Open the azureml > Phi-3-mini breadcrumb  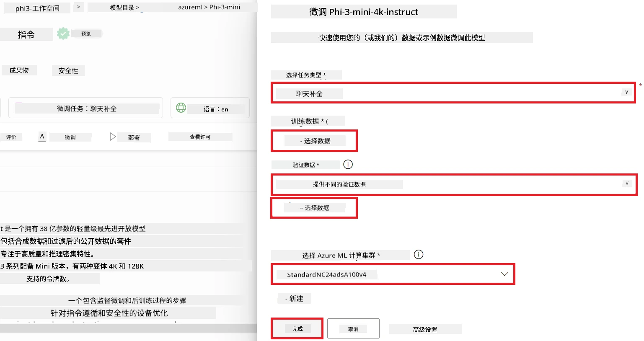point(209,7)
